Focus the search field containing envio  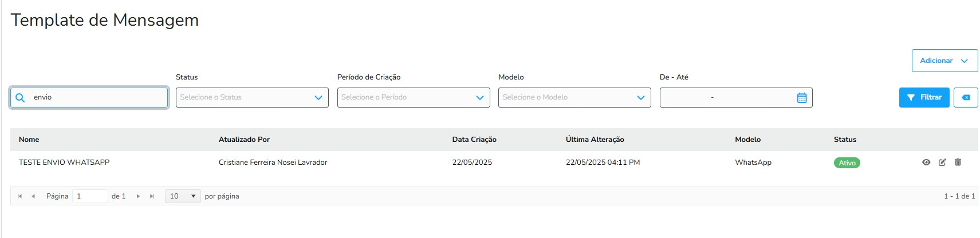click(97, 98)
